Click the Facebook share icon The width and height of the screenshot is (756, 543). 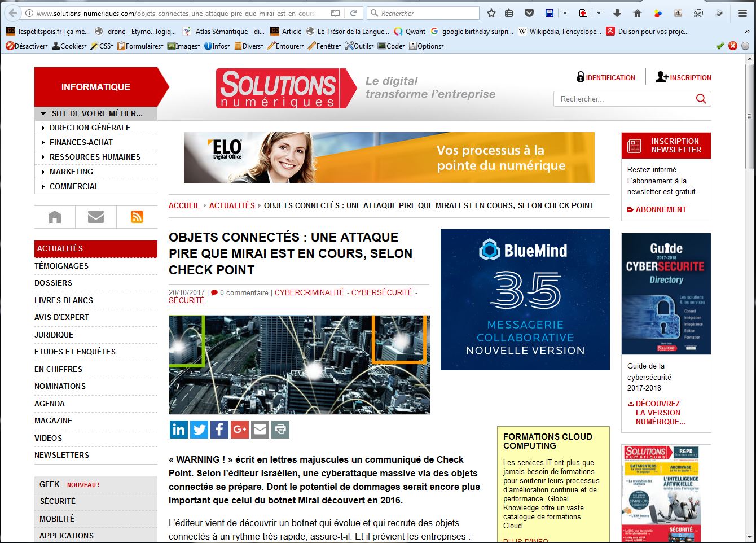coord(219,430)
